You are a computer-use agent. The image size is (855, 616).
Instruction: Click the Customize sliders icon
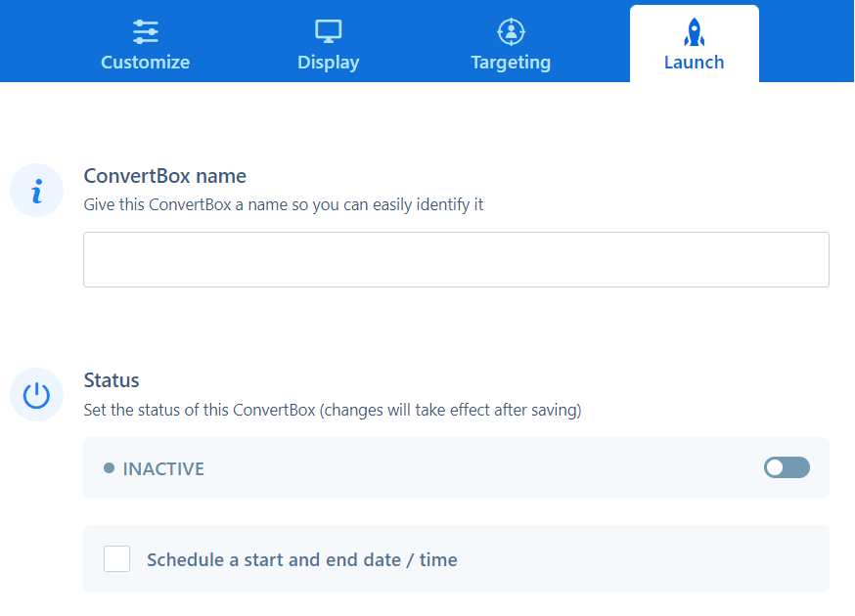(145, 31)
